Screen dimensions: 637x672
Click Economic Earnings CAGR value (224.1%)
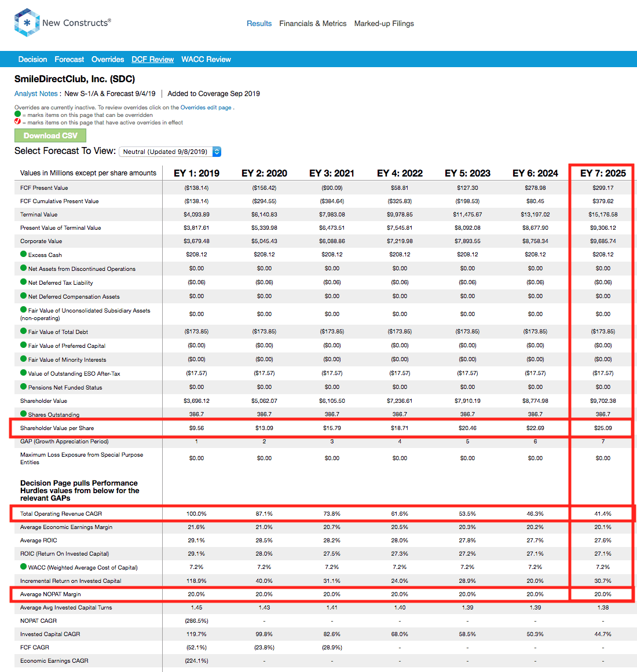(x=196, y=661)
